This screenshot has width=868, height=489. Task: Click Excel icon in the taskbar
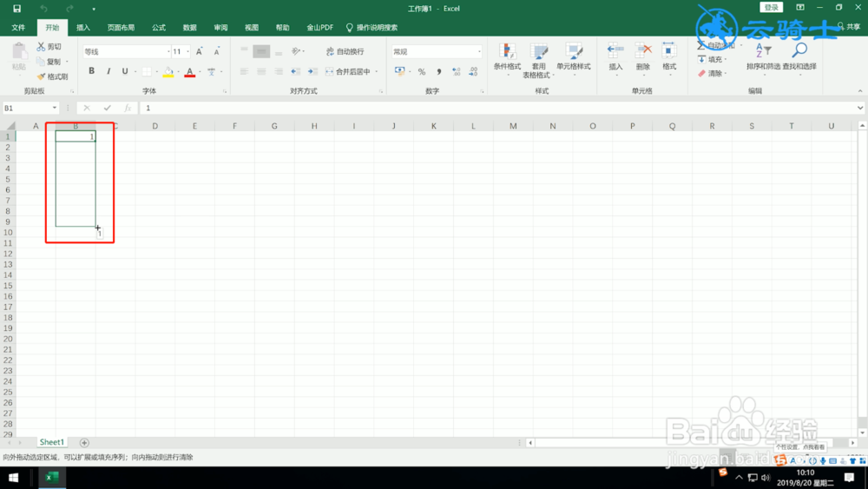52,478
